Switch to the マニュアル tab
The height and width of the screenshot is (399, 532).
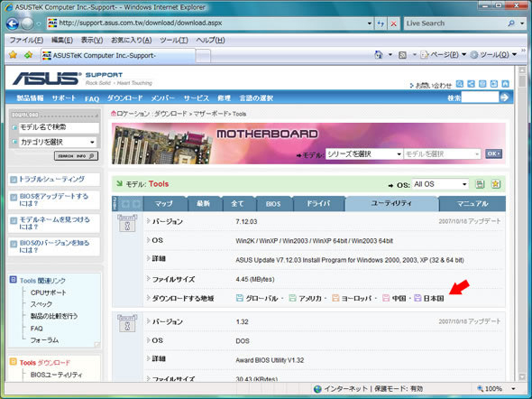point(472,203)
